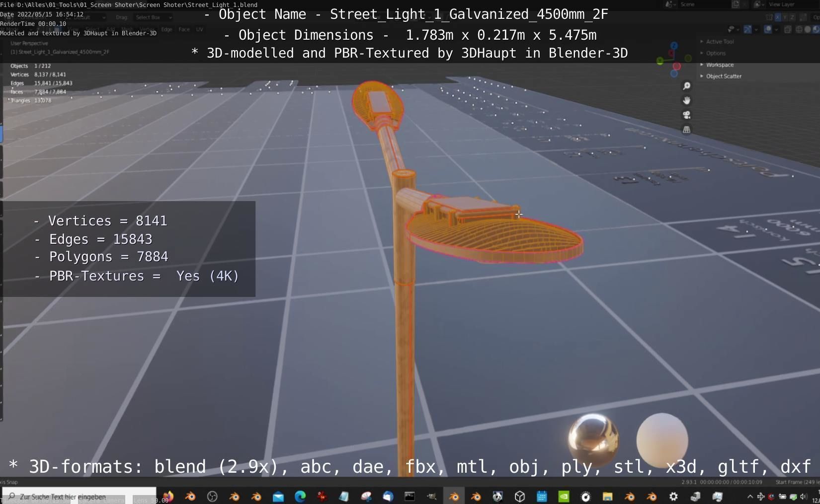Click the red bug-like taskbar icon
Image resolution: width=820 pixels, height=504 pixels.
pos(322,496)
